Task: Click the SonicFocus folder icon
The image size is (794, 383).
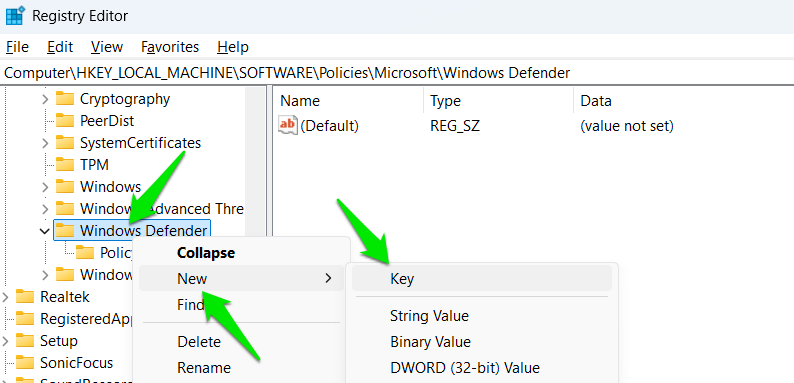Action: tap(25, 362)
